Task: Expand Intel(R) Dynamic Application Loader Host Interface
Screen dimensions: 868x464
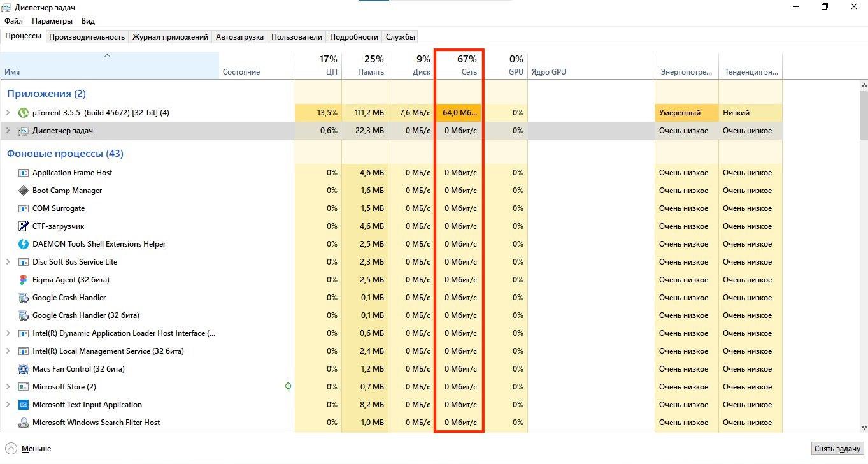Action: click(x=8, y=333)
